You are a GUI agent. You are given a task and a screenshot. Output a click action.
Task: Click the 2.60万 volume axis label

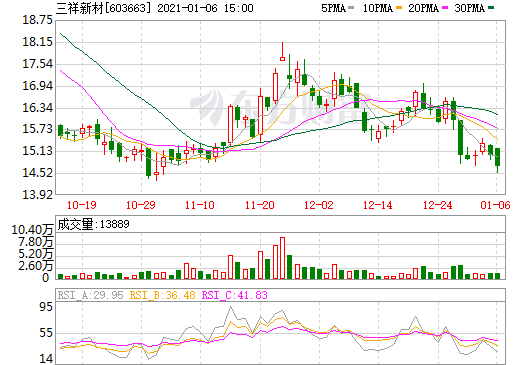(x=36, y=266)
